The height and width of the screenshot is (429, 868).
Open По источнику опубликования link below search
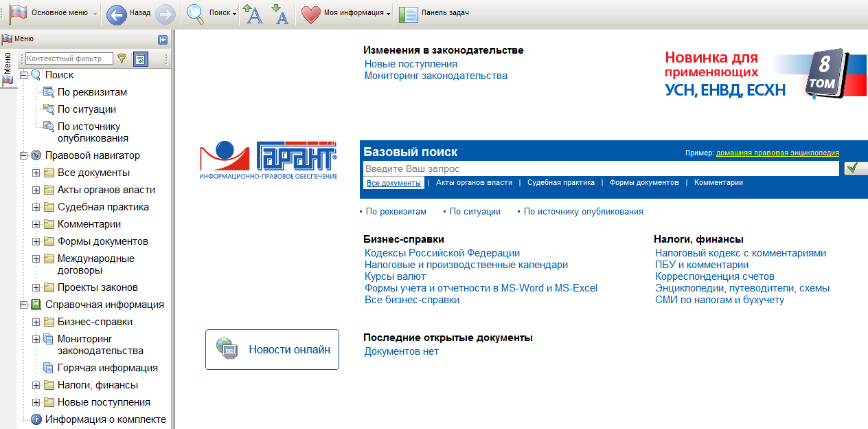click(584, 212)
